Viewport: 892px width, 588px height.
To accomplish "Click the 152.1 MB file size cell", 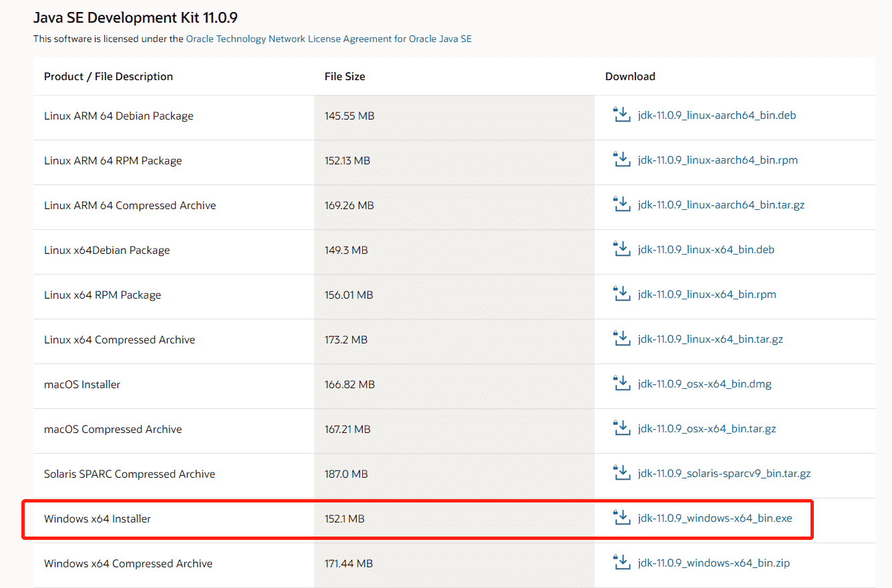I will pyautogui.click(x=344, y=519).
